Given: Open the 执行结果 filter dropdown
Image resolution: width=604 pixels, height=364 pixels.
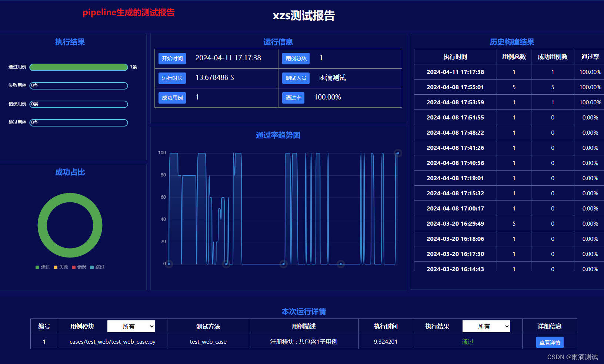Looking at the screenshot, I should [486, 326].
